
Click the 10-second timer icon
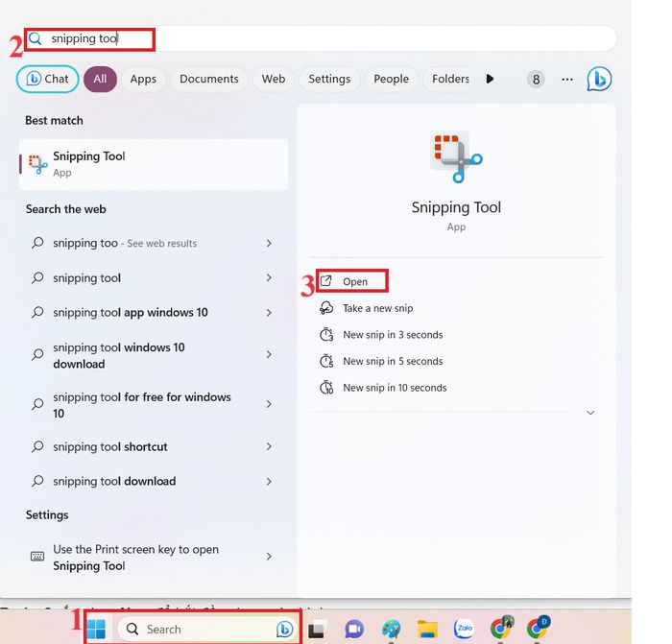click(326, 388)
